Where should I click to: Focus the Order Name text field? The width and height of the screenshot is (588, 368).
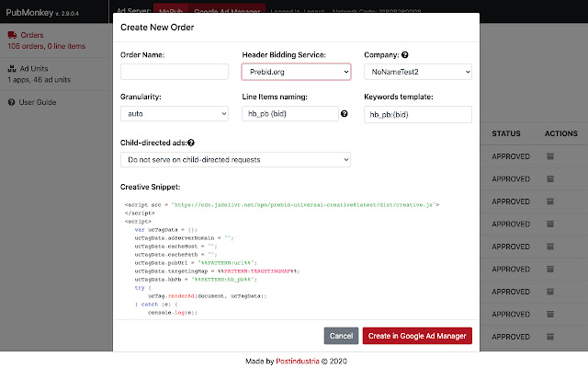point(175,71)
